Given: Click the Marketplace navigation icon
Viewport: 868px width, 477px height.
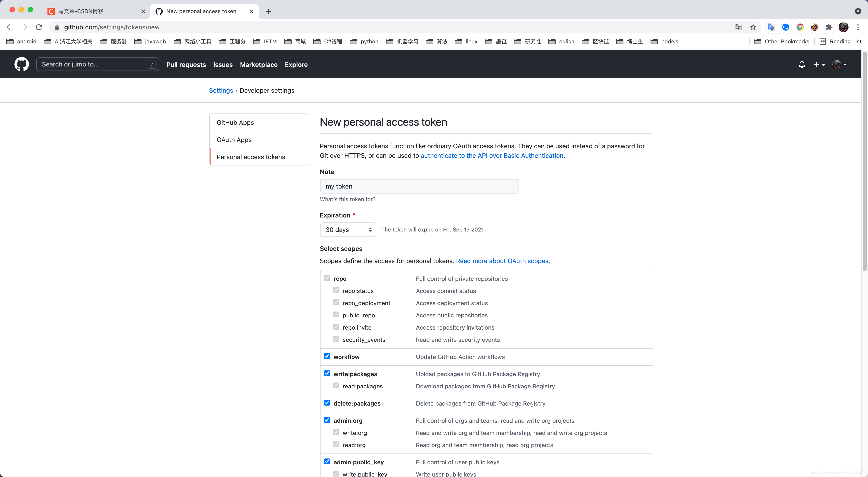Looking at the screenshot, I should coord(258,64).
